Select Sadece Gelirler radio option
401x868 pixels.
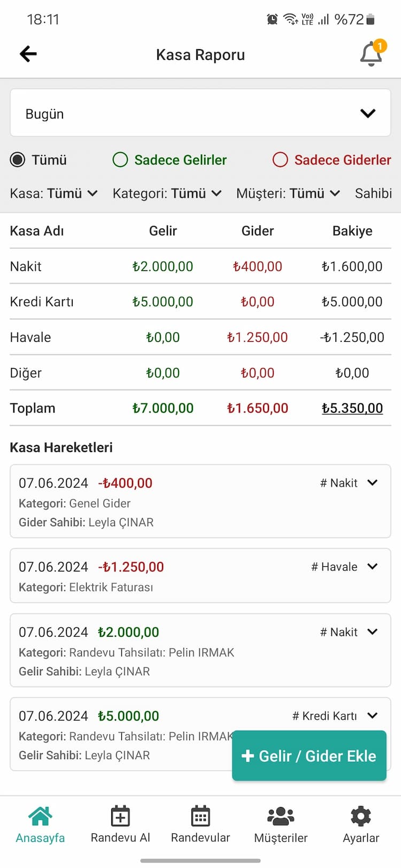(x=120, y=160)
